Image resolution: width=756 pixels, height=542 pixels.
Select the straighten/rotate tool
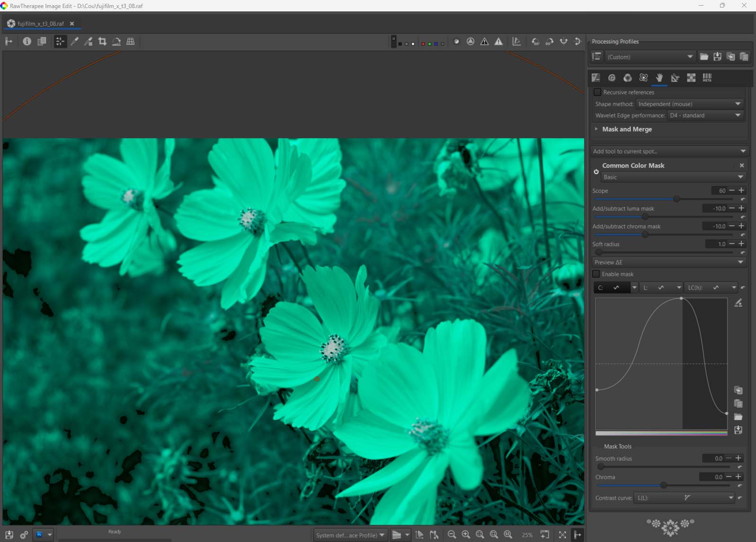click(116, 42)
